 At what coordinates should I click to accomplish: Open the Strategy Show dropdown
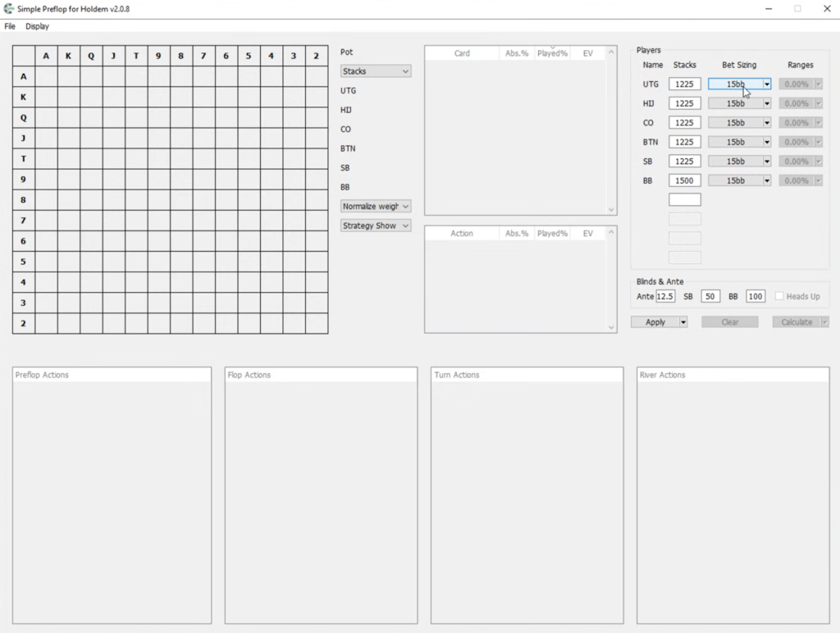[376, 225]
